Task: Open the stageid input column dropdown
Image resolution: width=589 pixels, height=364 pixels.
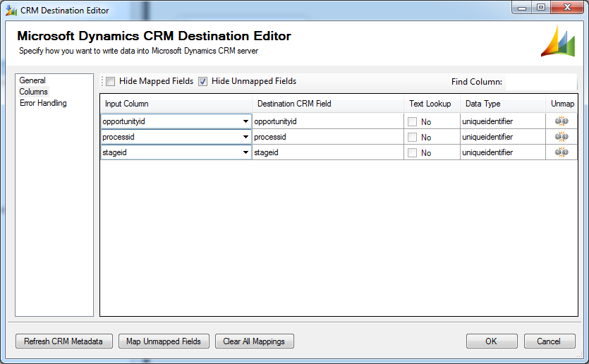Action: pyautogui.click(x=245, y=152)
